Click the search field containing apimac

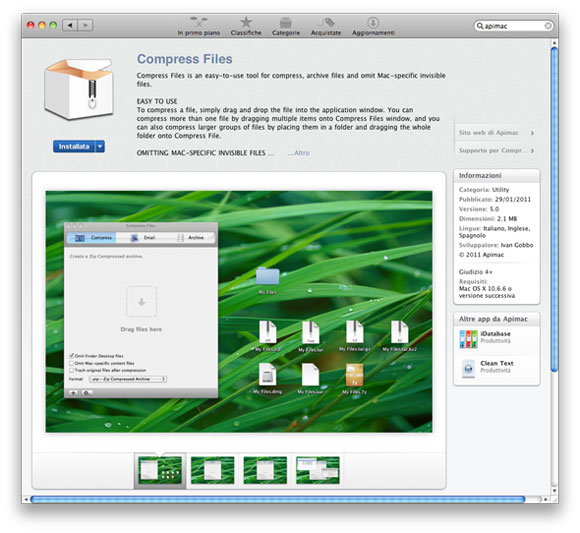click(513, 26)
